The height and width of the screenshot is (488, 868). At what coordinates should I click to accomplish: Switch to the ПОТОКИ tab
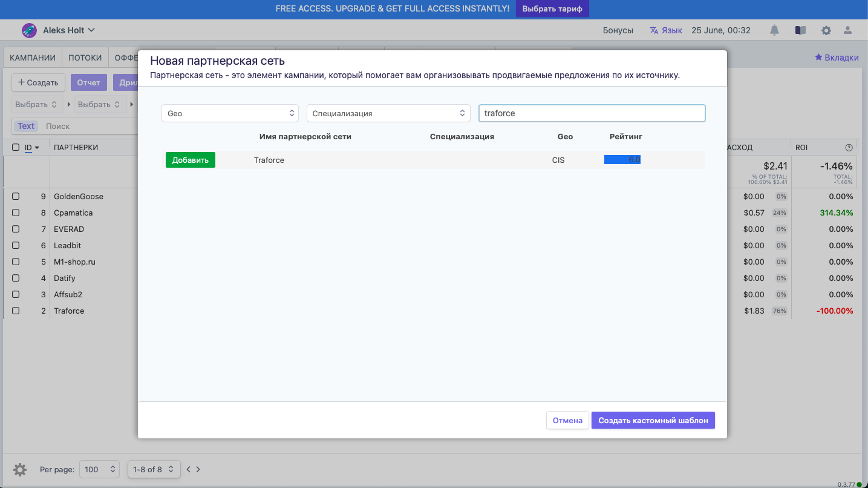coord(85,58)
